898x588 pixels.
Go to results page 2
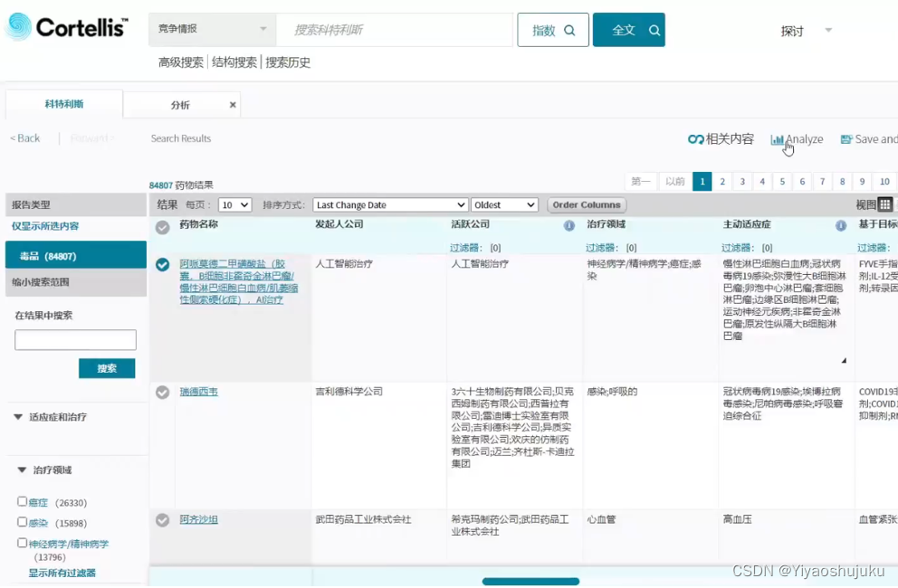point(722,182)
